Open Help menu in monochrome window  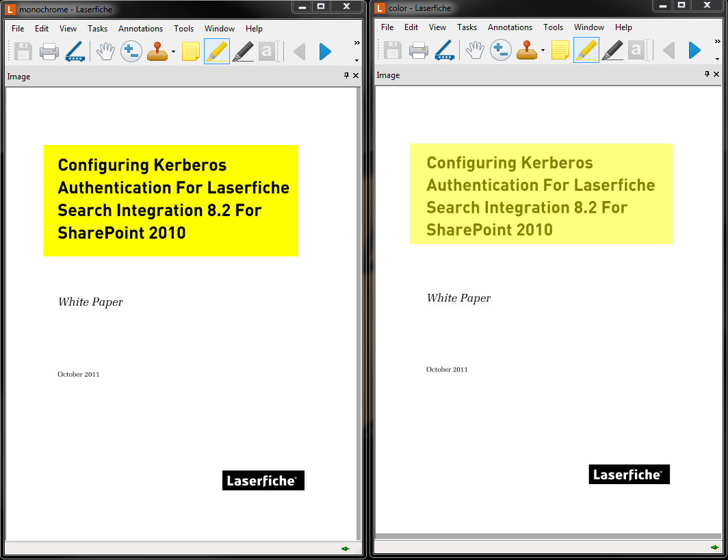tap(254, 29)
